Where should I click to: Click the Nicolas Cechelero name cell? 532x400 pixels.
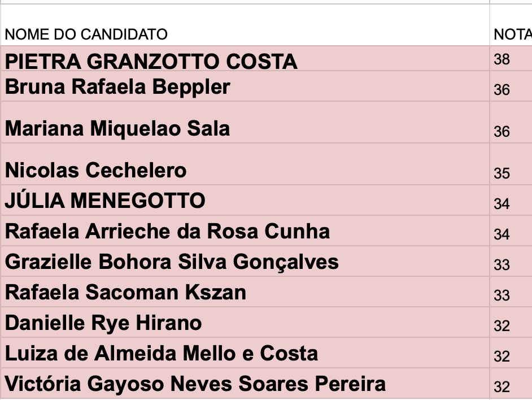tap(96, 170)
